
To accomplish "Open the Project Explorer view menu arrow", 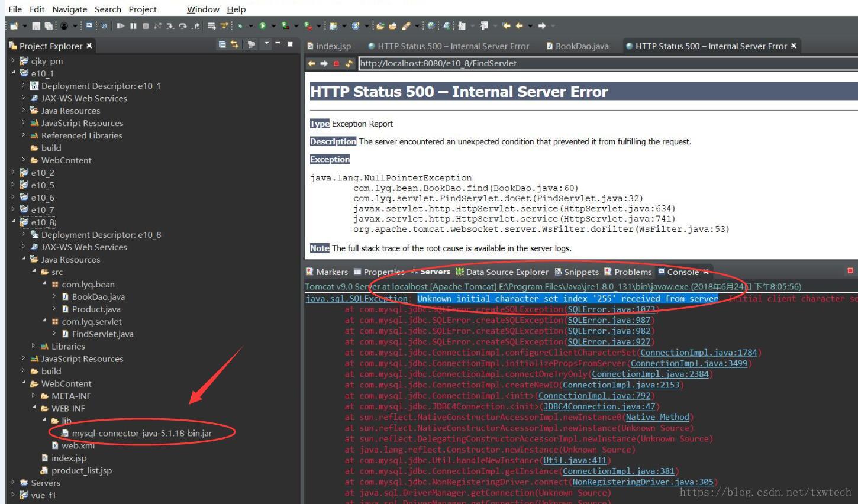I will tap(267, 44).
